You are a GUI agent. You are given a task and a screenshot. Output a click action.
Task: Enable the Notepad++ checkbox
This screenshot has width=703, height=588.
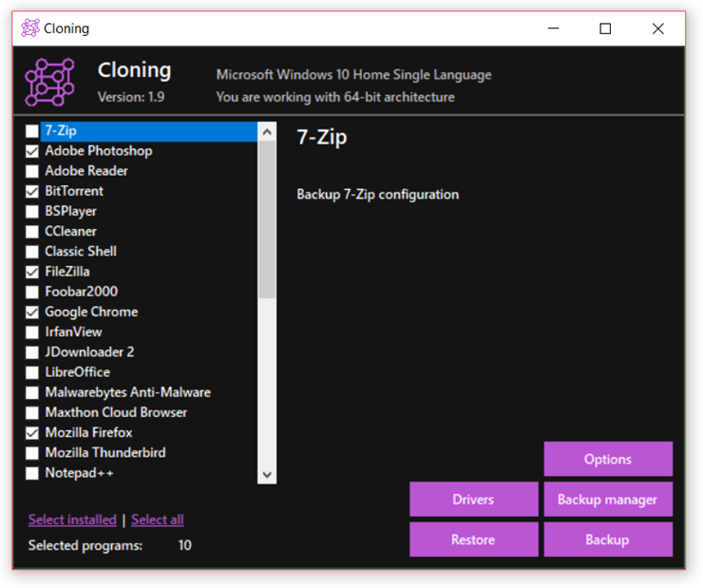point(32,473)
